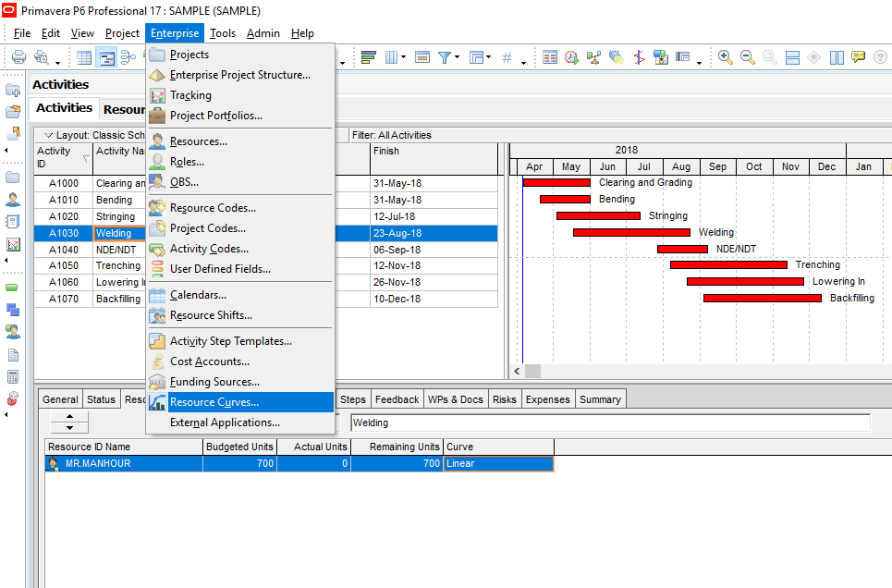Screen dimensions: 892x588
Task: Click the split vertical panes icon
Action: [837, 57]
